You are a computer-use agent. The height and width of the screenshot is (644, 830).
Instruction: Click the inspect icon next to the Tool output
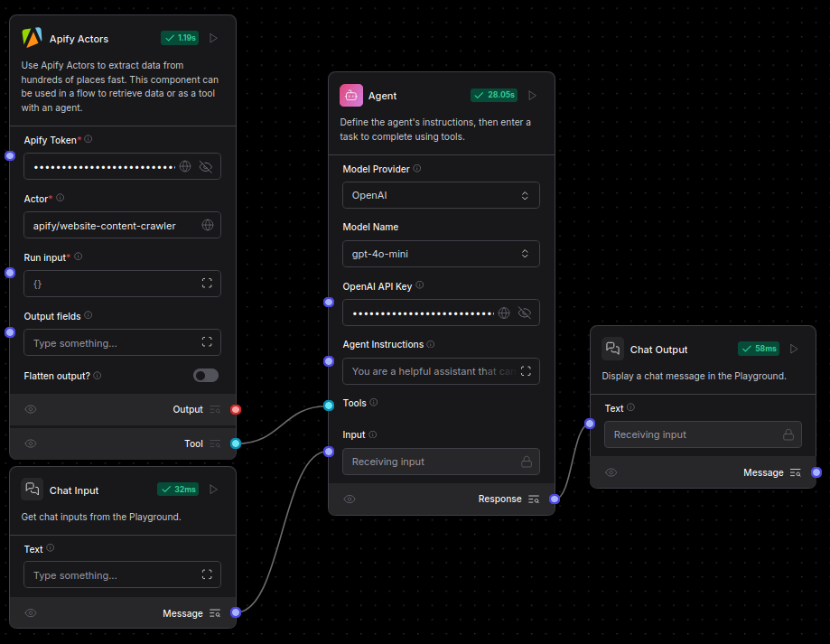coord(215,443)
